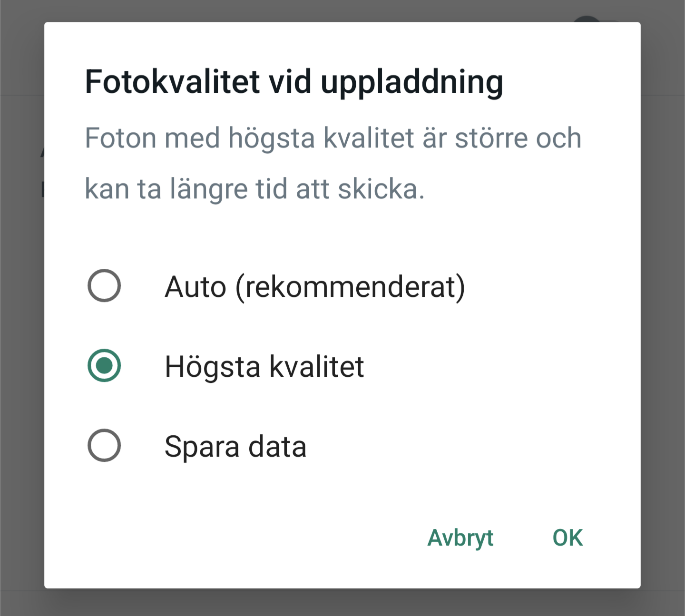
Task: Tap the "Högsta kvalitet" option label
Action: point(264,367)
